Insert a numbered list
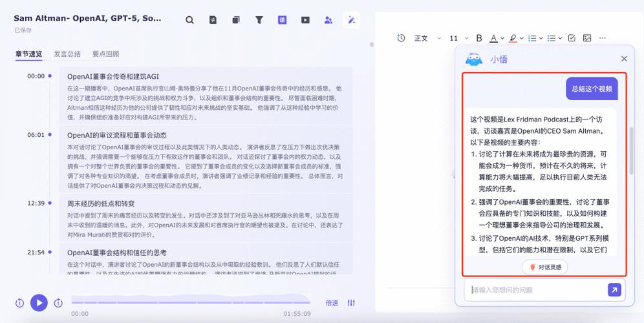Image resolution: width=644 pixels, height=323 pixels. [x=532, y=38]
